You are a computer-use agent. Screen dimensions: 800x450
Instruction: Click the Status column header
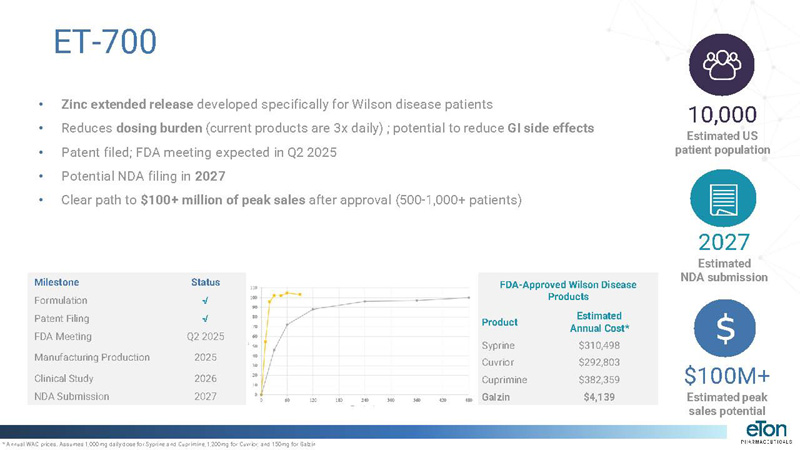(x=204, y=281)
